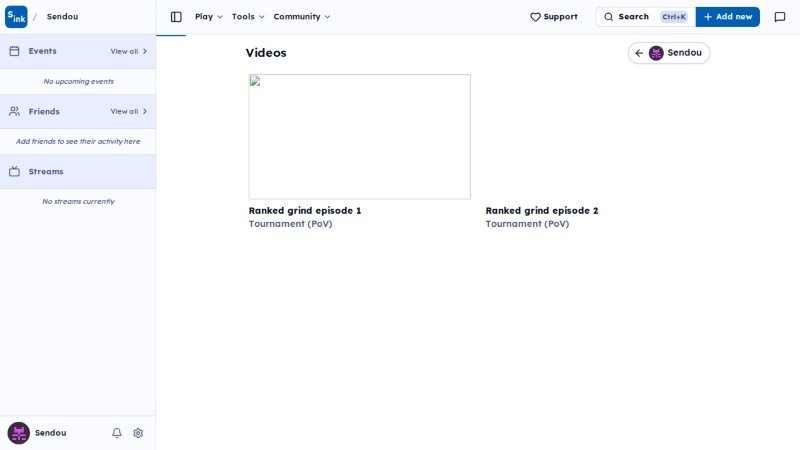The image size is (800, 450).
Task: Click the Add new button
Action: click(728, 17)
